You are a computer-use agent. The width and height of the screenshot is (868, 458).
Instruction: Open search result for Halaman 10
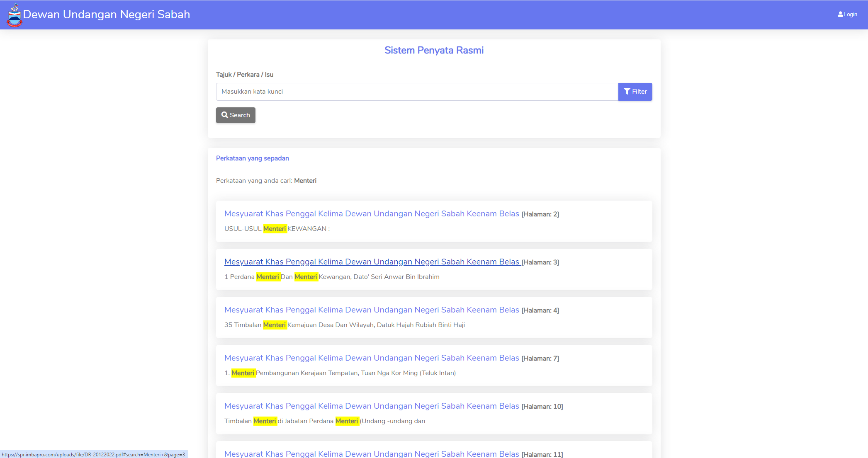(x=371, y=406)
